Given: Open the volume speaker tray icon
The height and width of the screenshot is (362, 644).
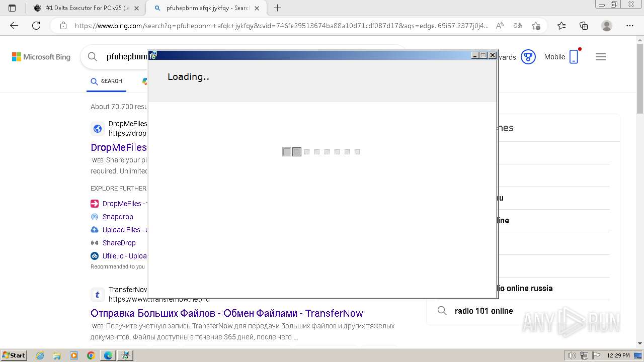Looking at the screenshot, I should coord(572,355).
